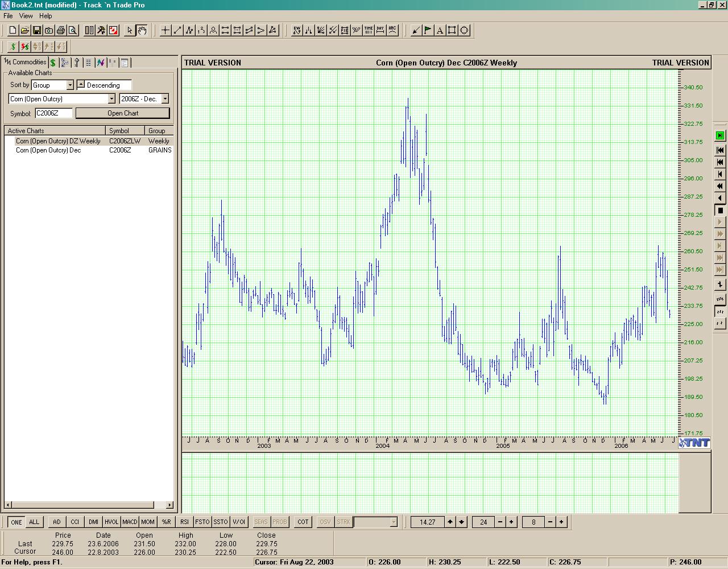Select the text annotation A tool
This screenshot has width=728, height=569.
(440, 30)
